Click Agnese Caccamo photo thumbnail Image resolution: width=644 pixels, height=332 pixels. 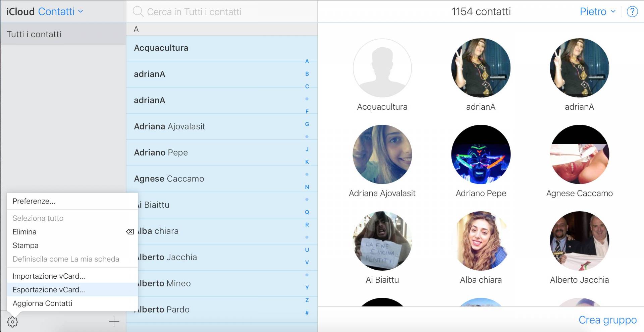(x=579, y=154)
